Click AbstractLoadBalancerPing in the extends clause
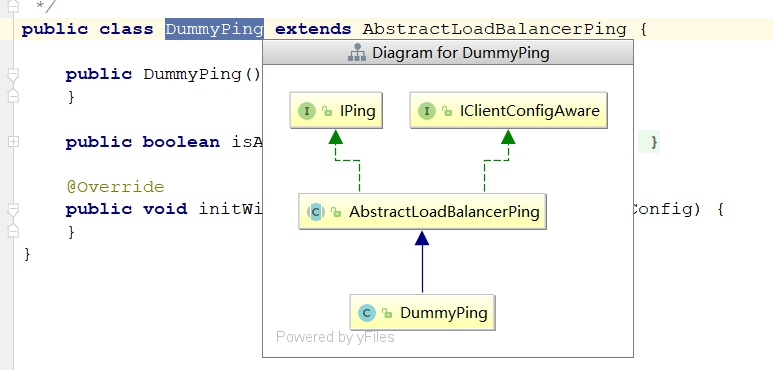The height and width of the screenshot is (370, 773). 494,29
